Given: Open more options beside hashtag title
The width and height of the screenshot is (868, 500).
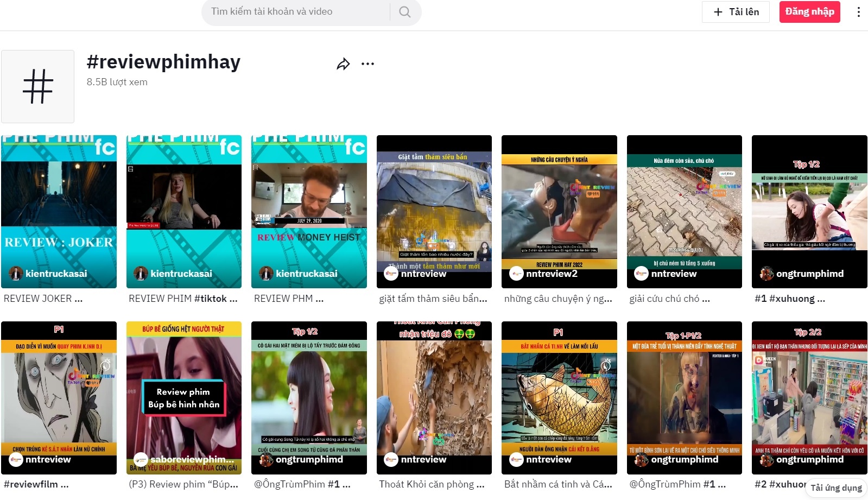Looking at the screenshot, I should (368, 64).
